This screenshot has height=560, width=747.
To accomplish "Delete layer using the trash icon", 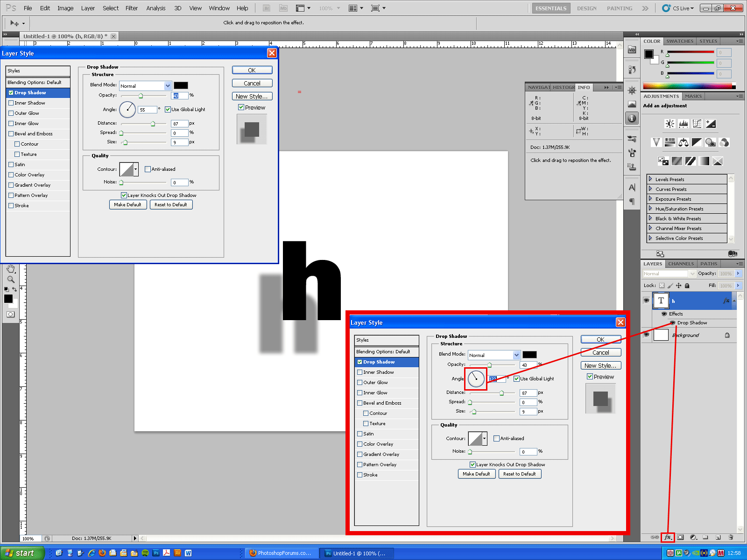I will point(731,537).
